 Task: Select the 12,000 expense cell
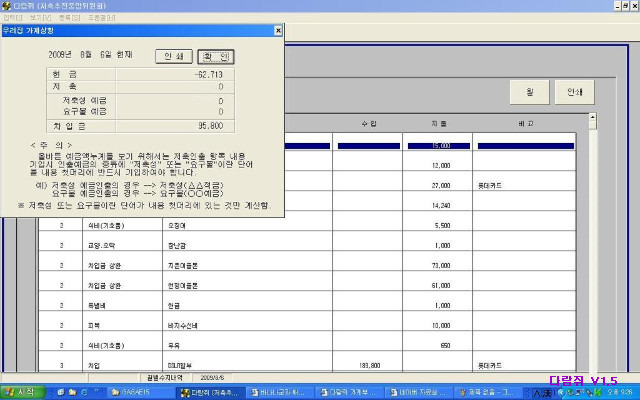(x=438, y=166)
